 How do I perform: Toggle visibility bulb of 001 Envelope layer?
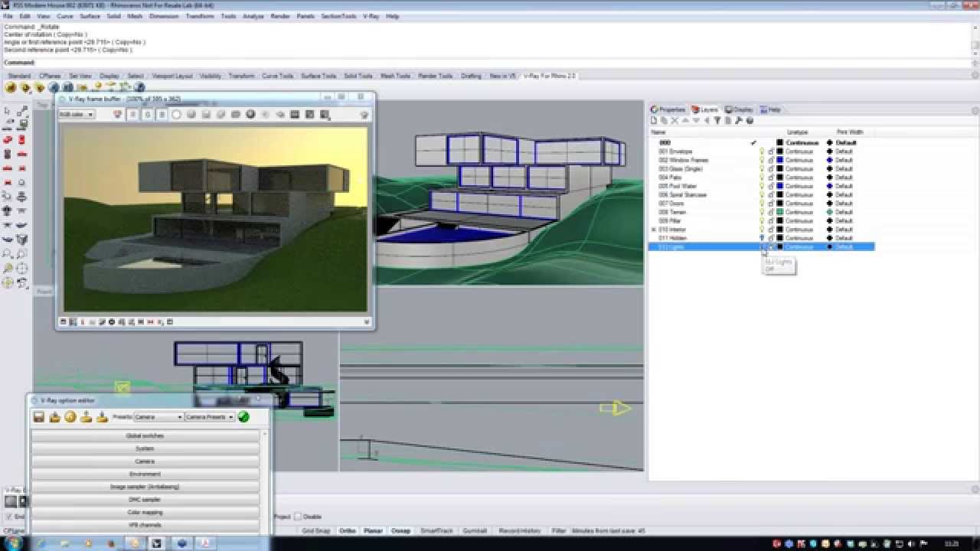762,152
